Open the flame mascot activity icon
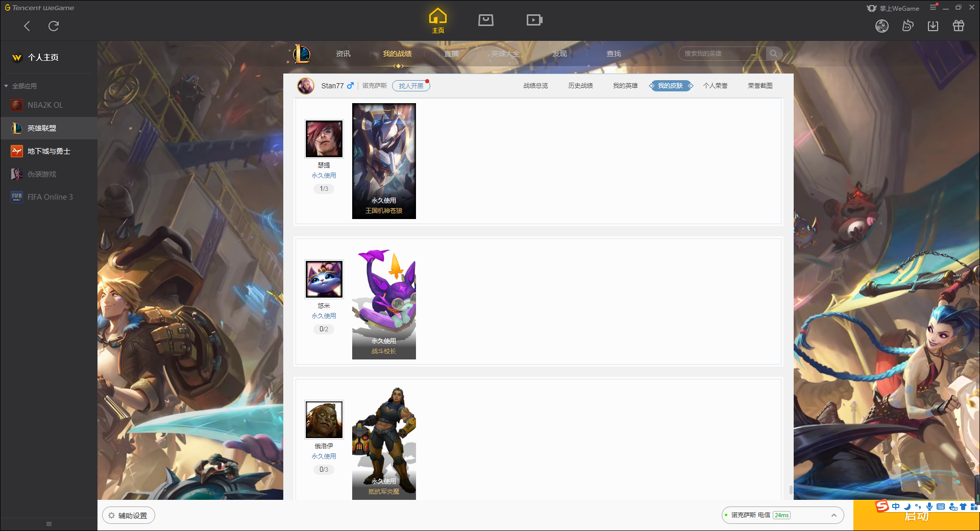Image resolution: width=980 pixels, height=531 pixels. (908, 26)
